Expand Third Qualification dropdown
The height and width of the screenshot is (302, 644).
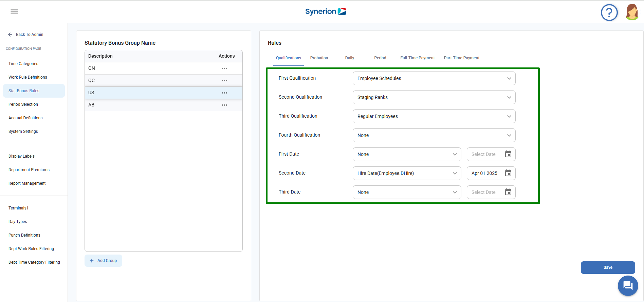click(434, 116)
